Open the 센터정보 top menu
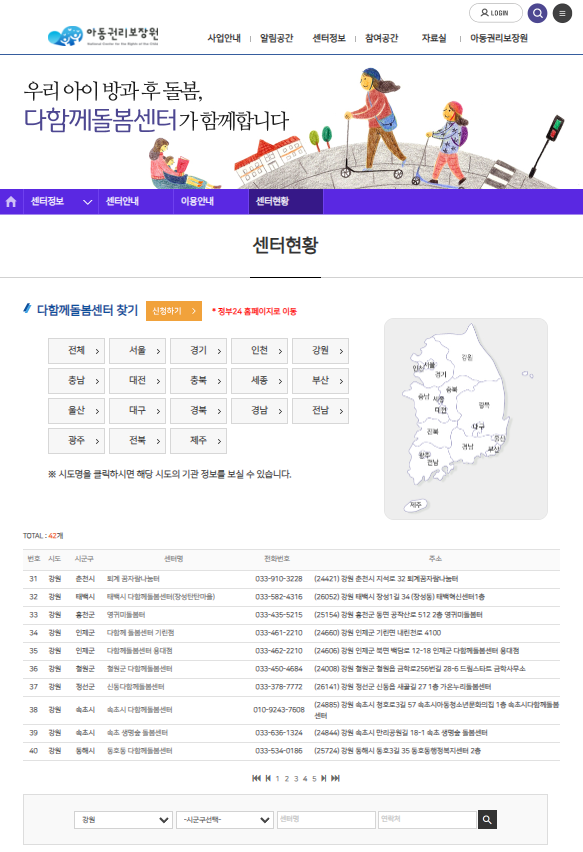Viewport: 583px width, 852px height. coord(329,38)
